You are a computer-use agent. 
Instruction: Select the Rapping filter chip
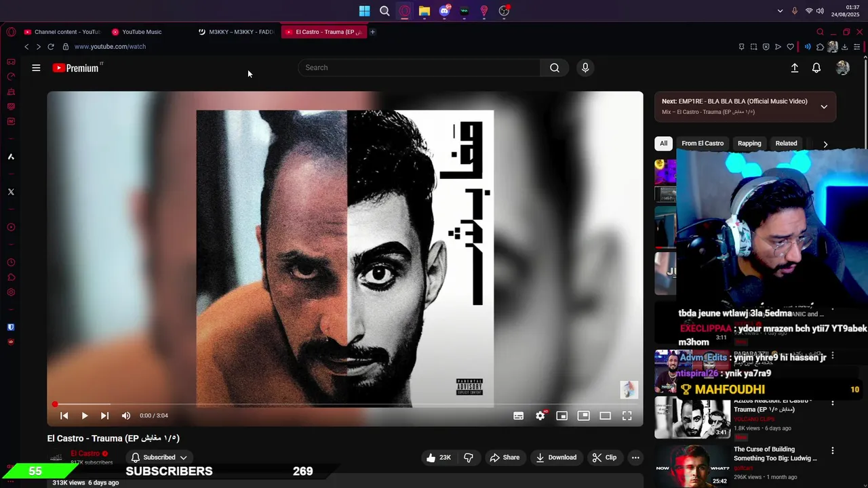pos(749,144)
